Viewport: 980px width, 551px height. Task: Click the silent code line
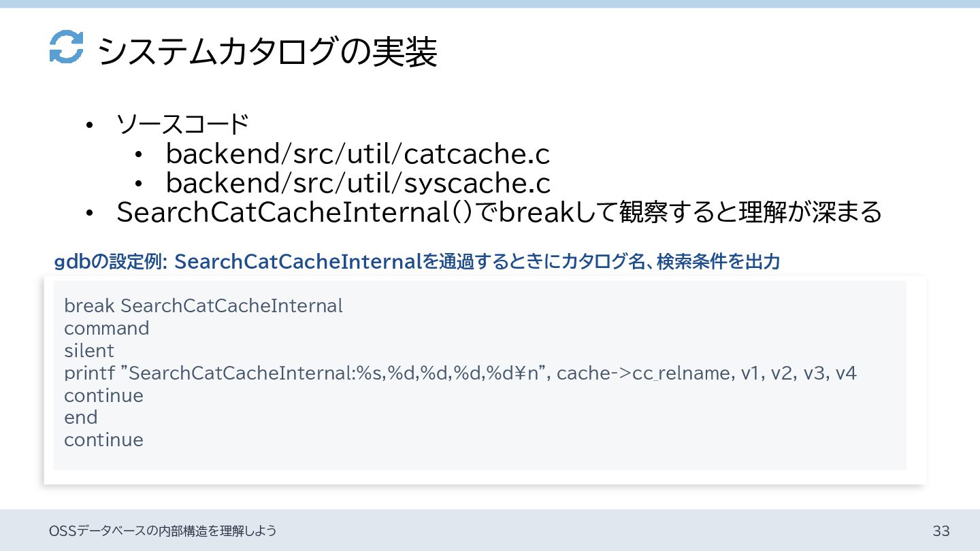[89, 351]
